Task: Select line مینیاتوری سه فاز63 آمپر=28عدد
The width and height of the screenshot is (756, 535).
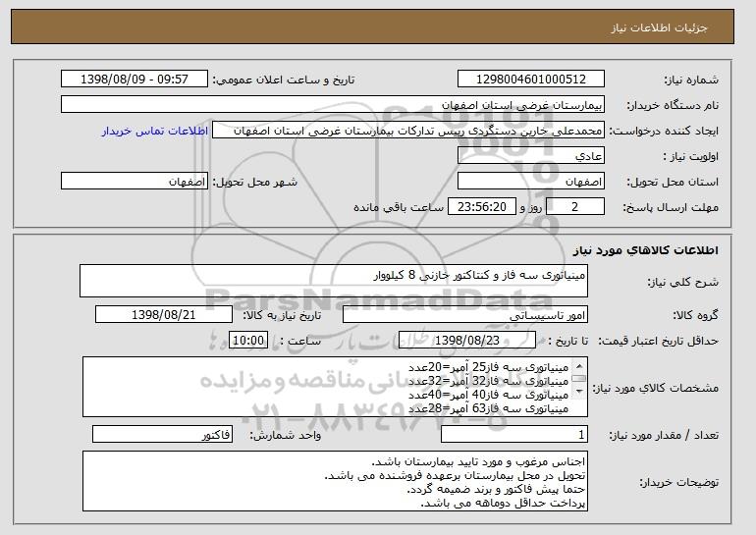Action: 488,408
